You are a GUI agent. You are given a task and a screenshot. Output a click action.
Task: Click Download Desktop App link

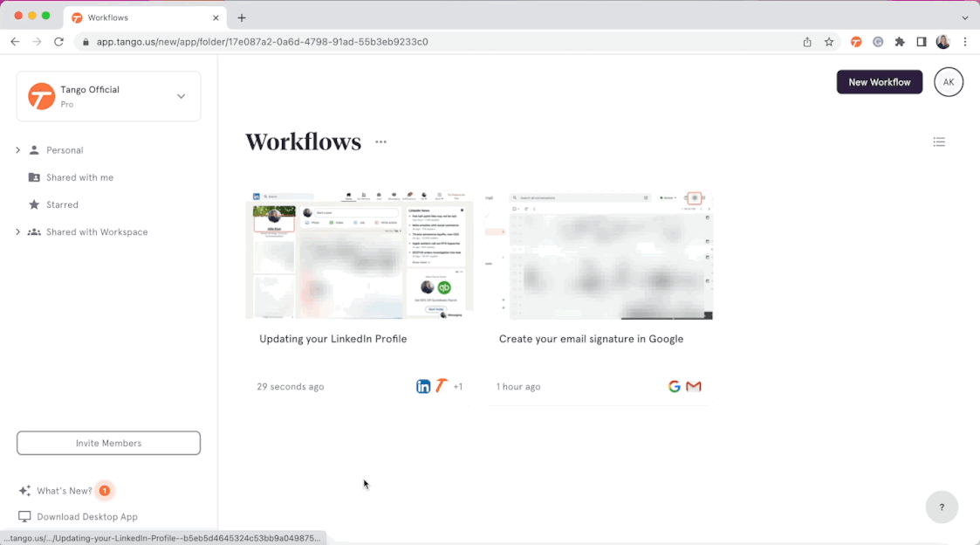point(87,517)
